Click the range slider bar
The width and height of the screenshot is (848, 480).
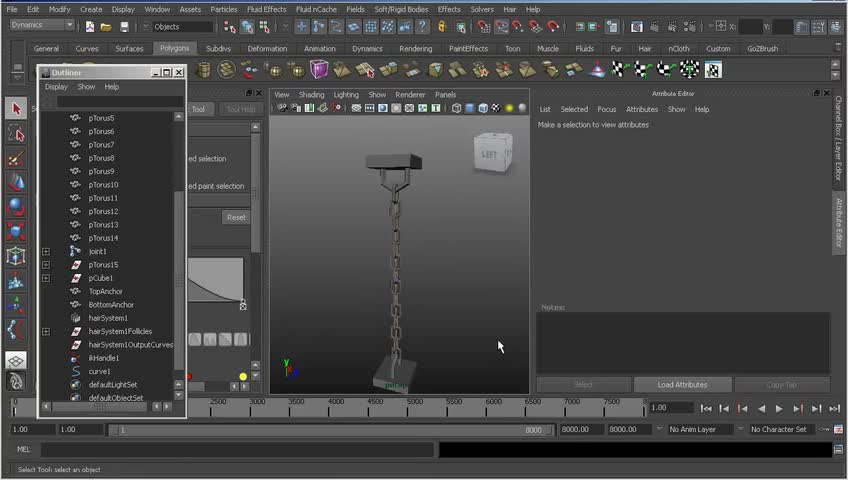pos(331,430)
